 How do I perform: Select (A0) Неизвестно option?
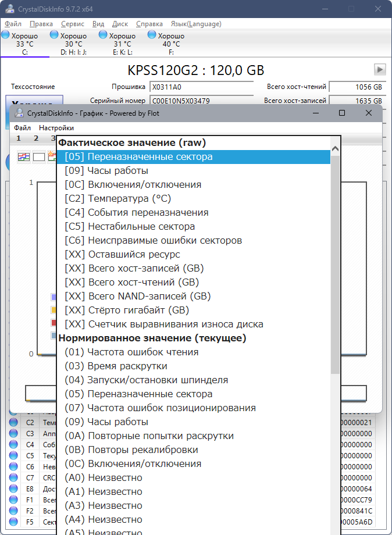pos(194,477)
